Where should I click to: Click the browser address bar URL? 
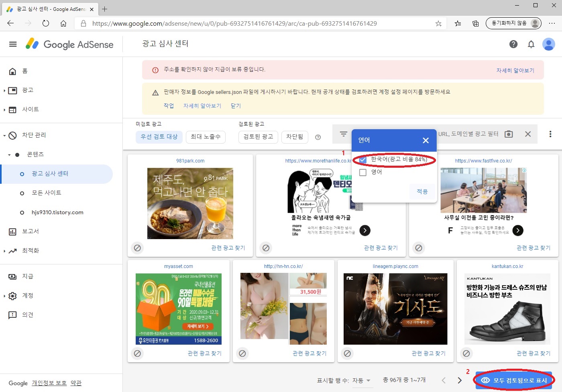coord(234,23)
